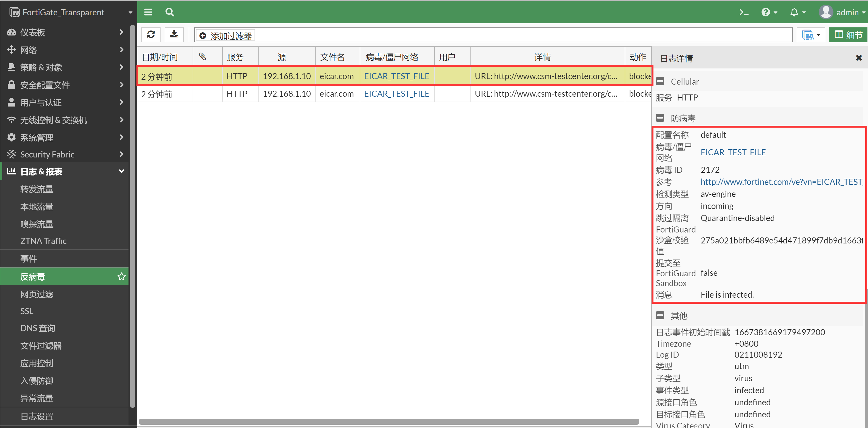Click the search magnifier icon
The height and width of the screenshot is (428, 868).
tap(170, 13)
